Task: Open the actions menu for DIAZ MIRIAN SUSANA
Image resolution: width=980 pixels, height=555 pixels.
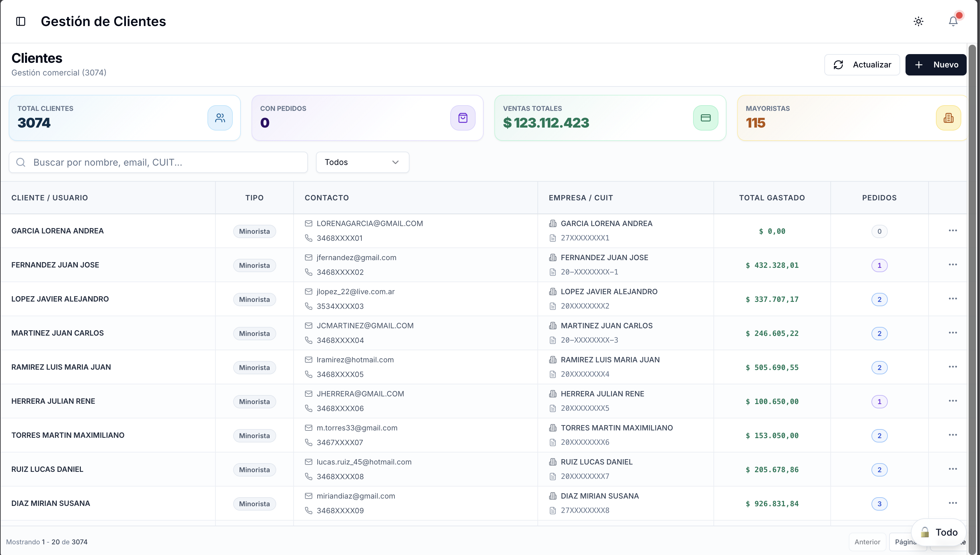Action: [x=953, y=503]
